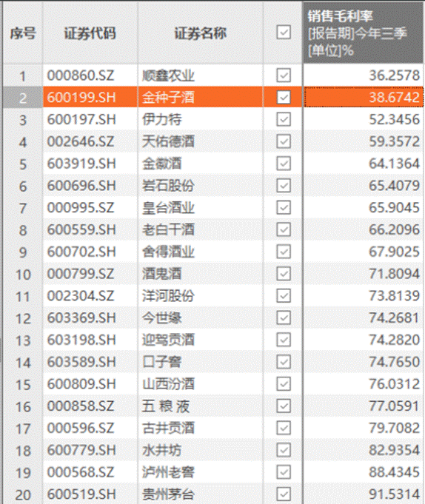The width and height of the screenshot is (425, 504).
Task: Toggle the checkbox in 伊力特 row
Action: (284, 119)
